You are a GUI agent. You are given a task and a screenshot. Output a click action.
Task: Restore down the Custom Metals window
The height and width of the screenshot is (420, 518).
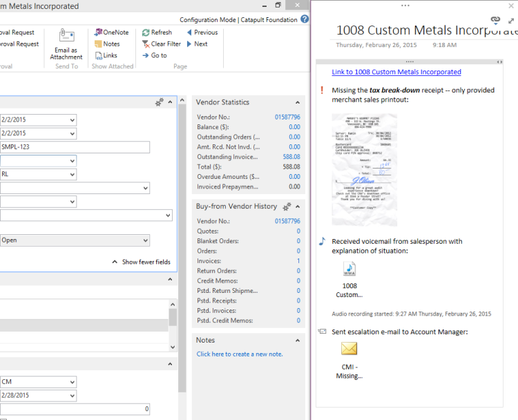[x=278, y=5]
